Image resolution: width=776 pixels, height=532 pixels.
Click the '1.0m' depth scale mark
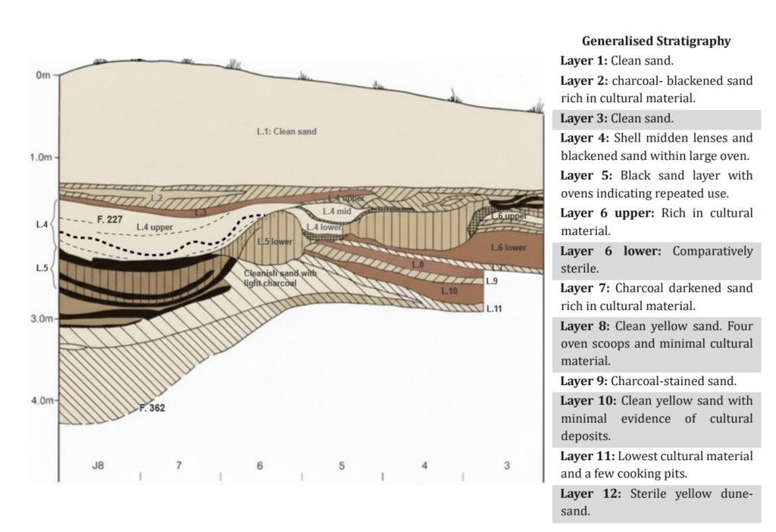(40, 158)
